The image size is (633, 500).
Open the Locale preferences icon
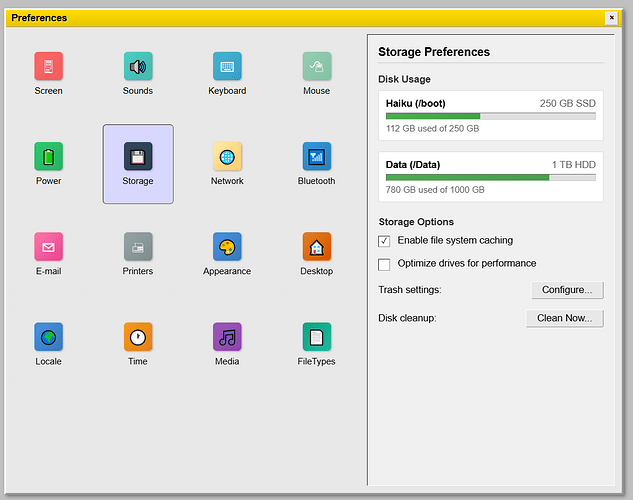[48, 337]
